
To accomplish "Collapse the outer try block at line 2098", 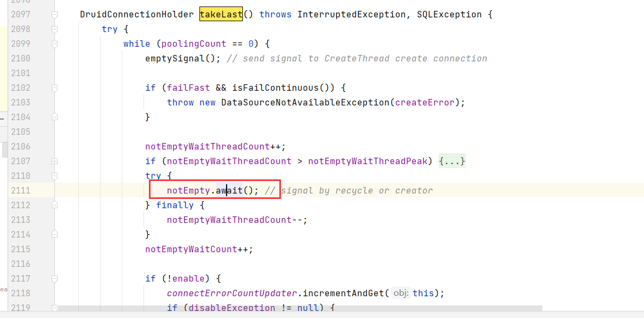I will coord(55,29).
